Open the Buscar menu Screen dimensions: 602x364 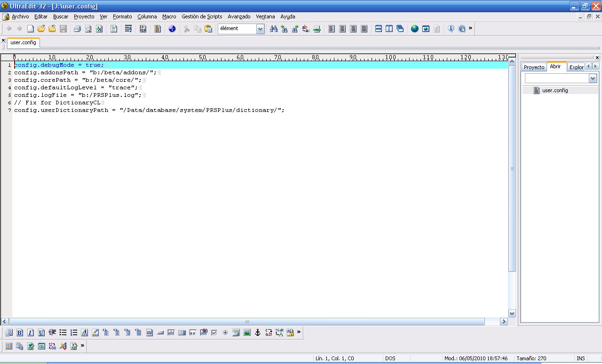pos(61,16)
